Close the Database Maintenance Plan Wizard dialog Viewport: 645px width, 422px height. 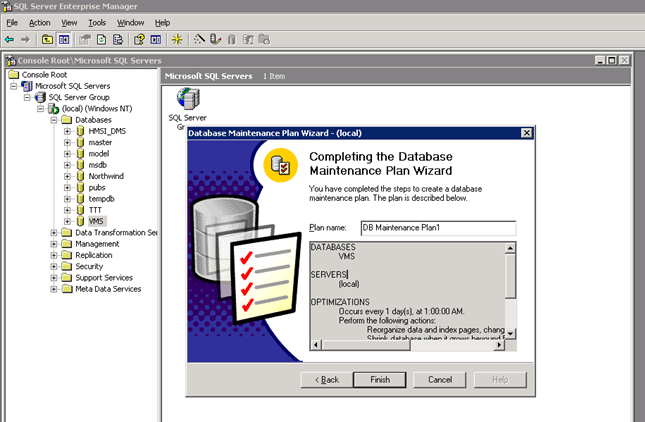tap(527, 133)
